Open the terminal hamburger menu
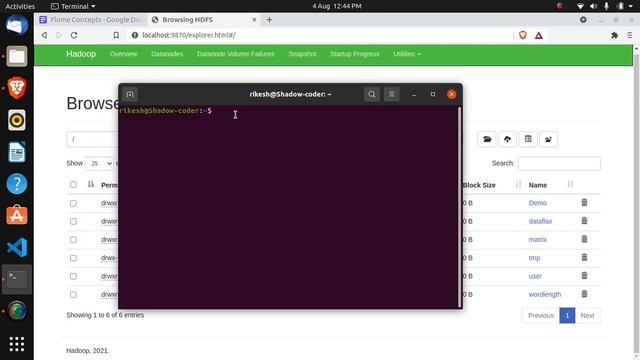640x360 pixels. pyautogui.click(x=391, y=94)
